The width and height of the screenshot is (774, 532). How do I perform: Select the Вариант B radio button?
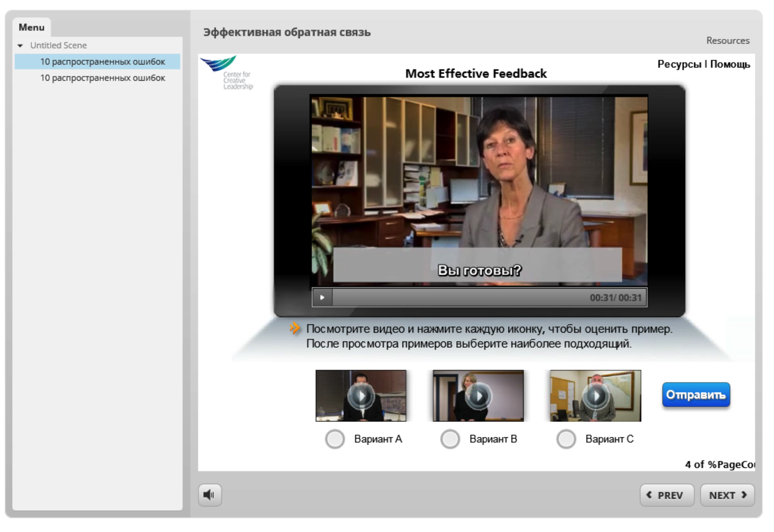(450, 439)
